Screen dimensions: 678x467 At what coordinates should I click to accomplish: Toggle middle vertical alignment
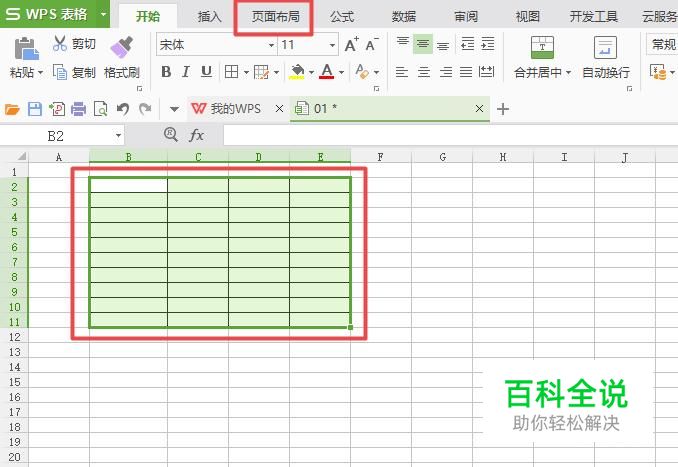click(423, 44)
